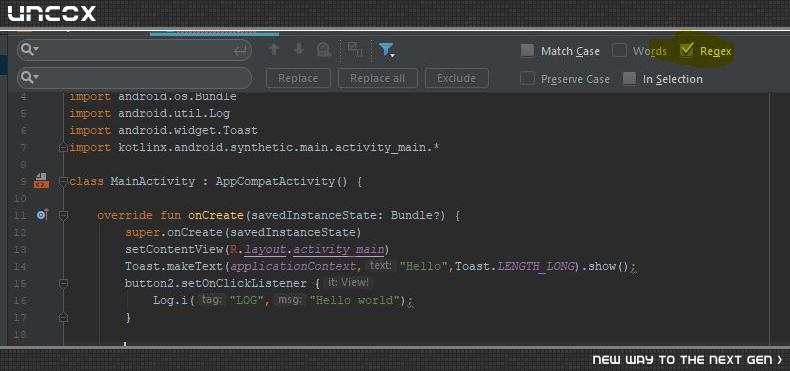This screenshot has height=371, width=790.
Task: Collapse the MainActivity class fold marker
Action: [x=63, y=181]
